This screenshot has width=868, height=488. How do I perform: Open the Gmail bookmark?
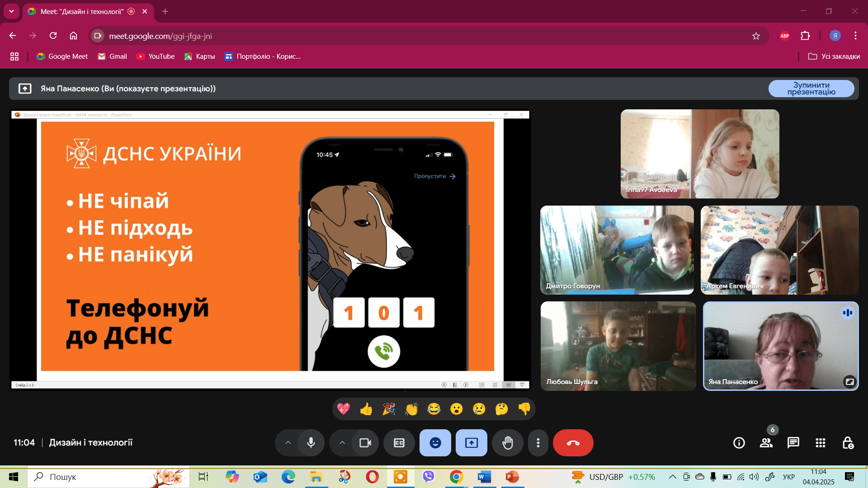[x=113, y=56]
